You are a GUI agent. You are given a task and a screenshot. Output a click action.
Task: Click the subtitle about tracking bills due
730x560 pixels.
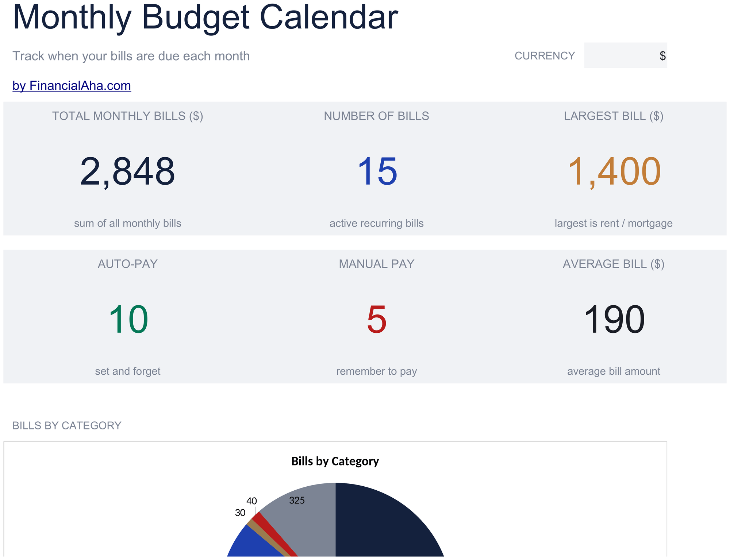(x=131, y=56)
